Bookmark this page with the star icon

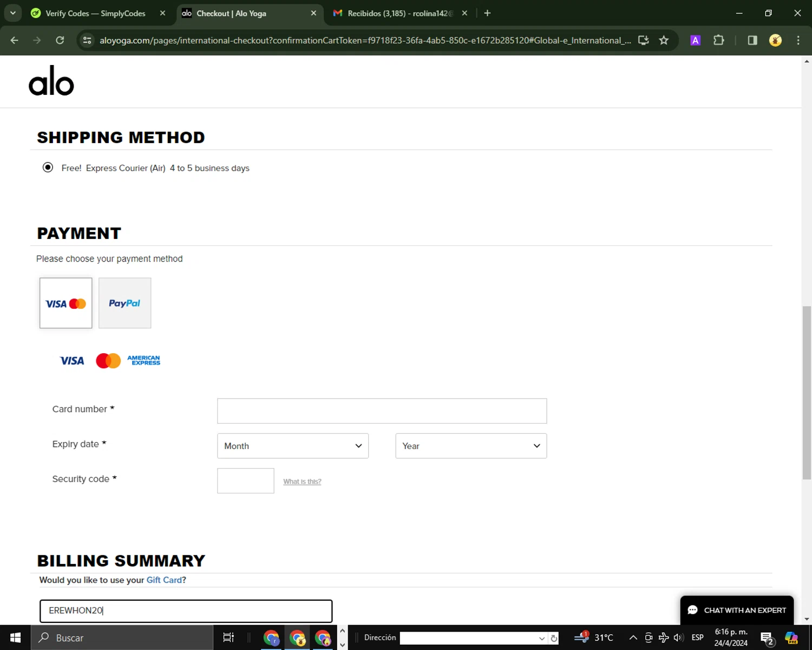pos(664,40)
